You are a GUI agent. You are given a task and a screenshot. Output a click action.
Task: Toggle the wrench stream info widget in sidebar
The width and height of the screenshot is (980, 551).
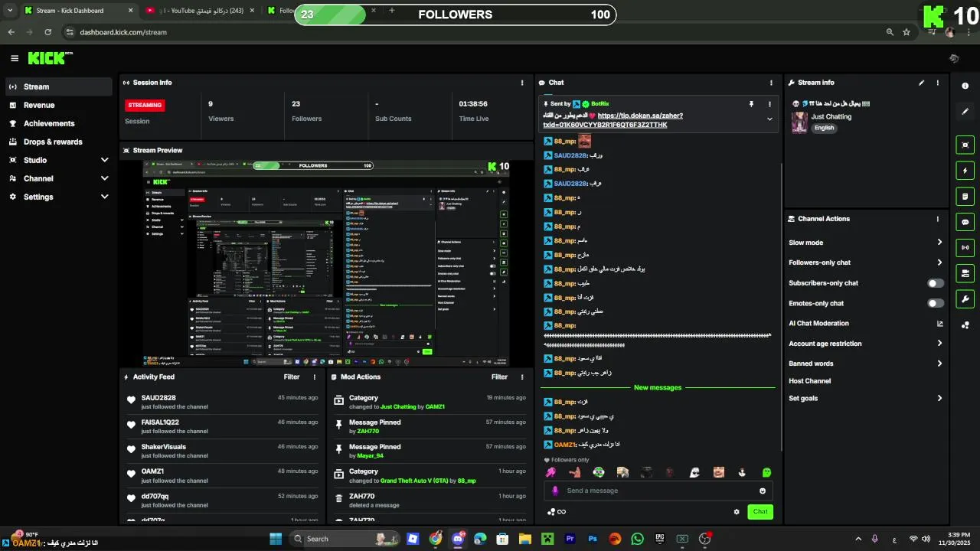click(965, 299)
